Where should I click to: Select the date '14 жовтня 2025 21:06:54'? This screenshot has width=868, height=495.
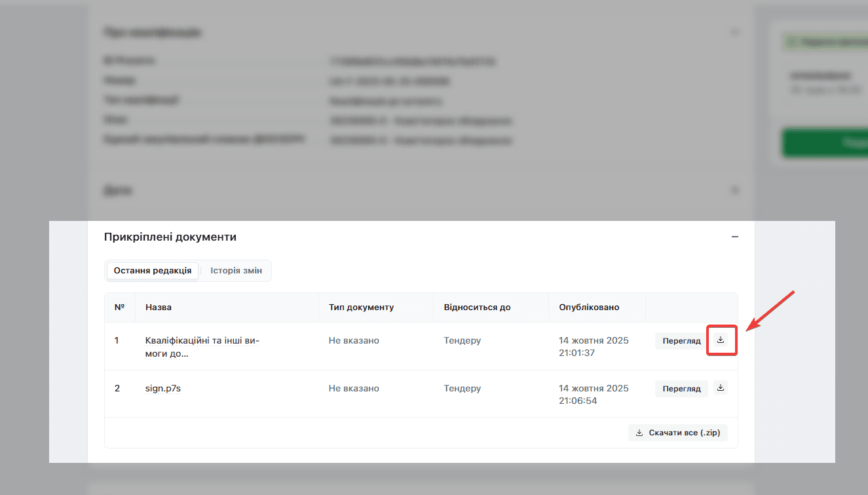[594, 394]
